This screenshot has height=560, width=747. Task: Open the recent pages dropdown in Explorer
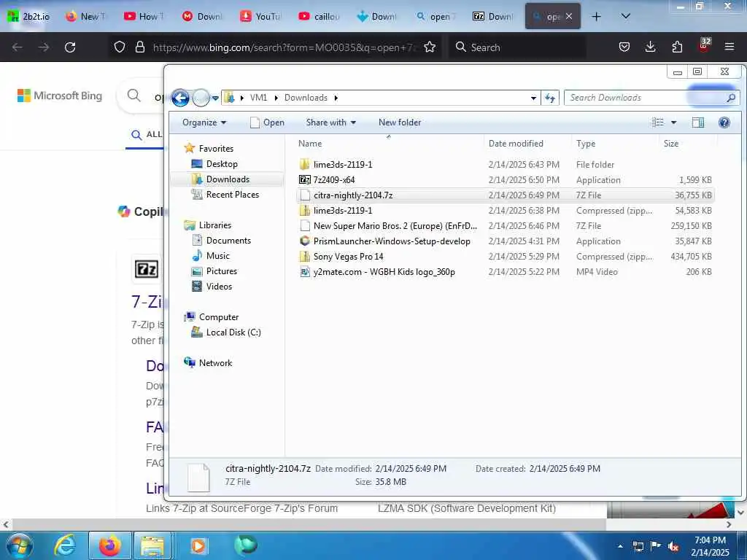point(215,98)
